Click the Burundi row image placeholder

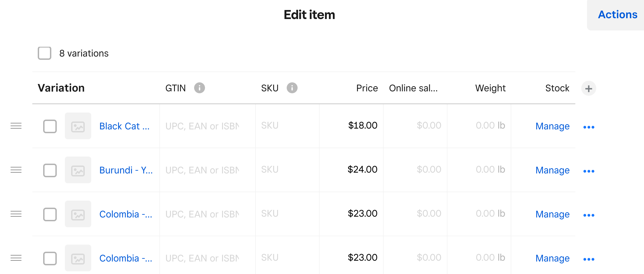click(78, 170)
